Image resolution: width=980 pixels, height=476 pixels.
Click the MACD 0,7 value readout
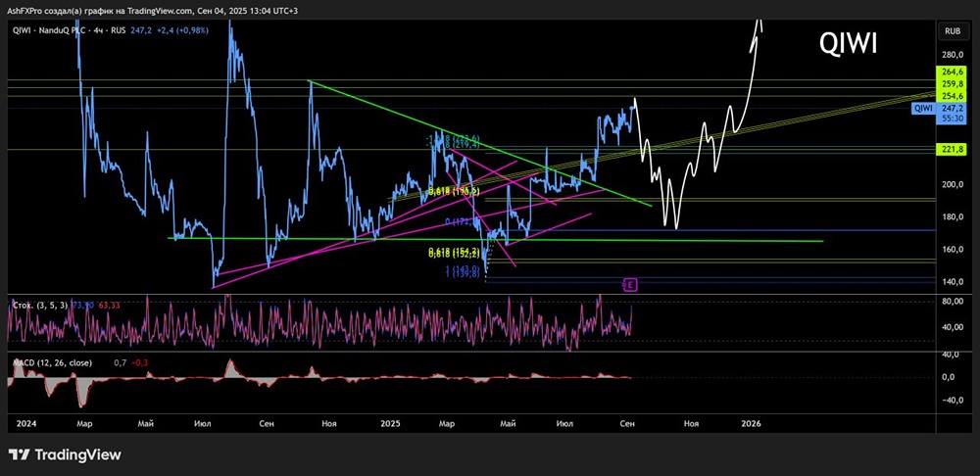119,362
